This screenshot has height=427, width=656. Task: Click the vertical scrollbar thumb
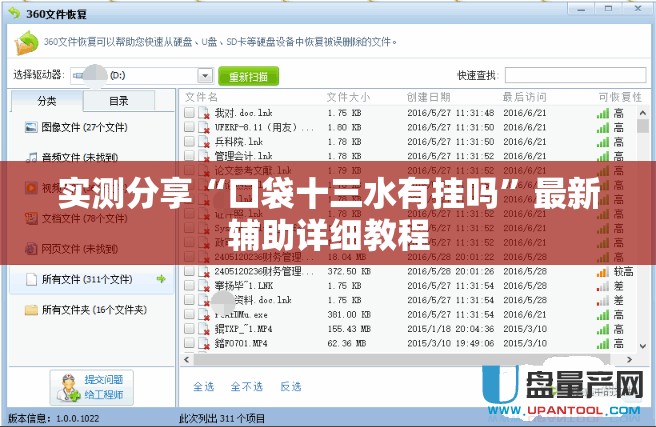click(643, 126)
